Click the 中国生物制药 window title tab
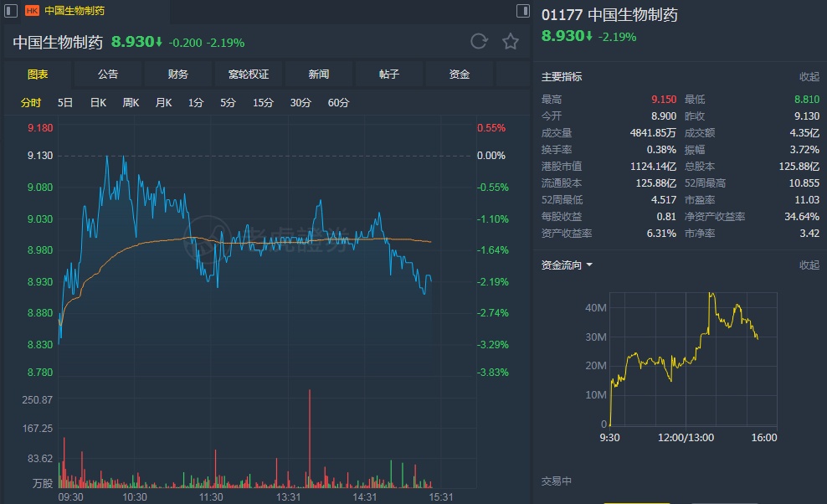 point(74,11)
